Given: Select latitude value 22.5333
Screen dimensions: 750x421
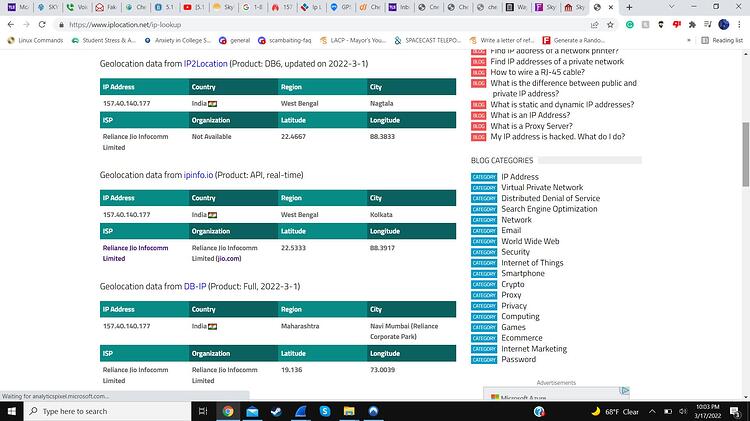Looking at the screenshot, I should point(293,248).
